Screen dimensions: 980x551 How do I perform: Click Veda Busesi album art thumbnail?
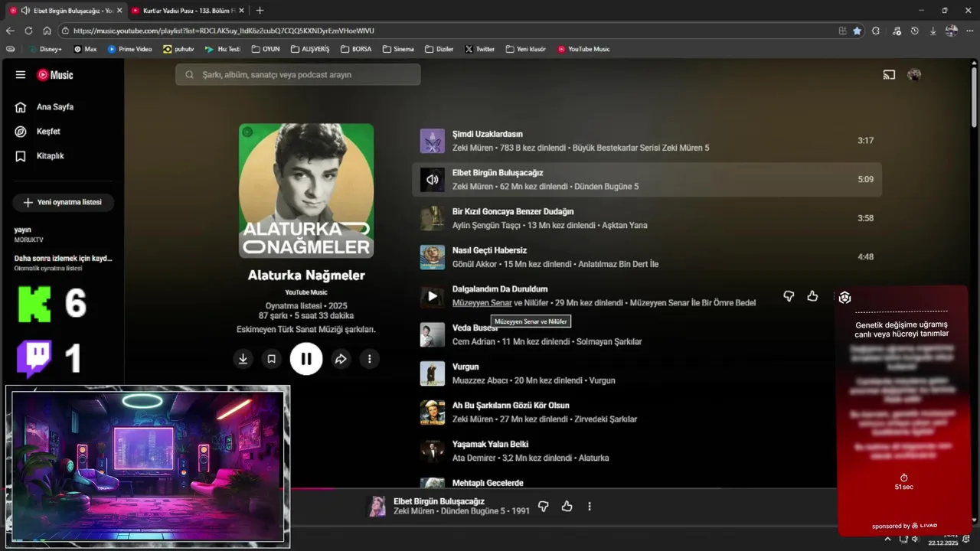(433, 334)
